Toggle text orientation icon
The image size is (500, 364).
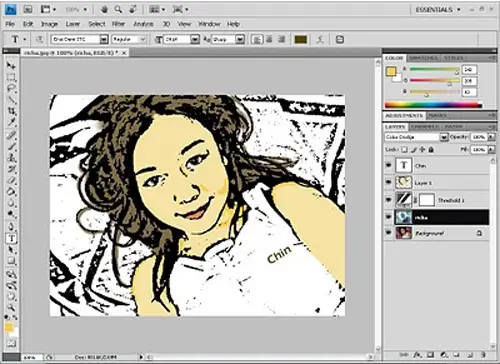click(39, 40)
